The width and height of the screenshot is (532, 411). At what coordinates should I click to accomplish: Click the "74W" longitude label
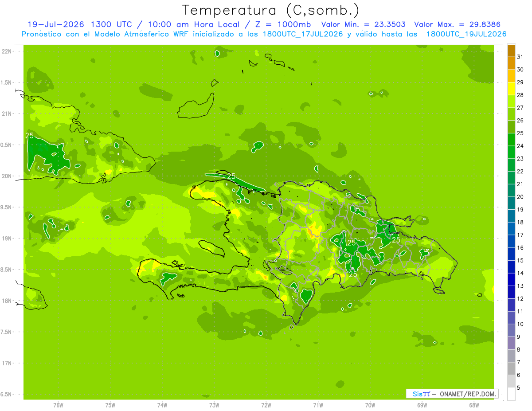coord(162,405)
